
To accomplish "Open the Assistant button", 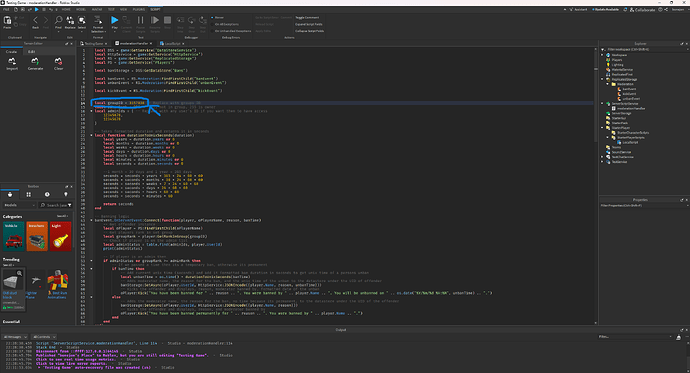I will point(578,9).
